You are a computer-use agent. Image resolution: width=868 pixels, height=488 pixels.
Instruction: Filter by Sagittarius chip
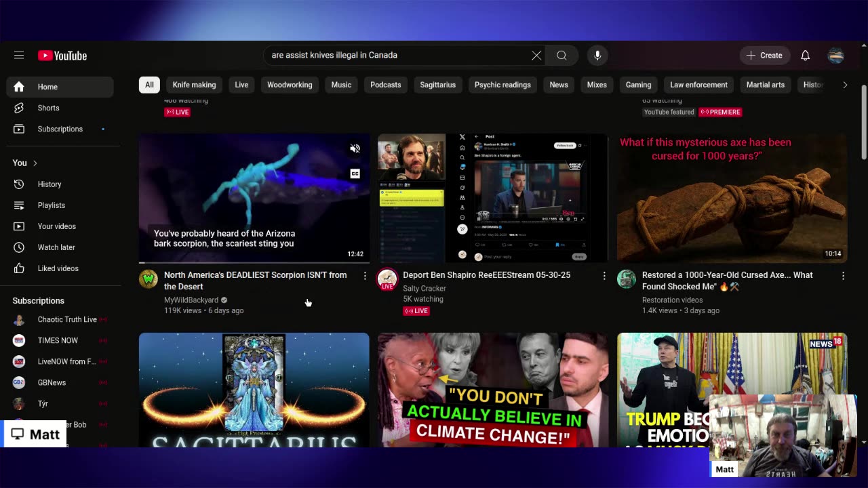click(437, 85)
